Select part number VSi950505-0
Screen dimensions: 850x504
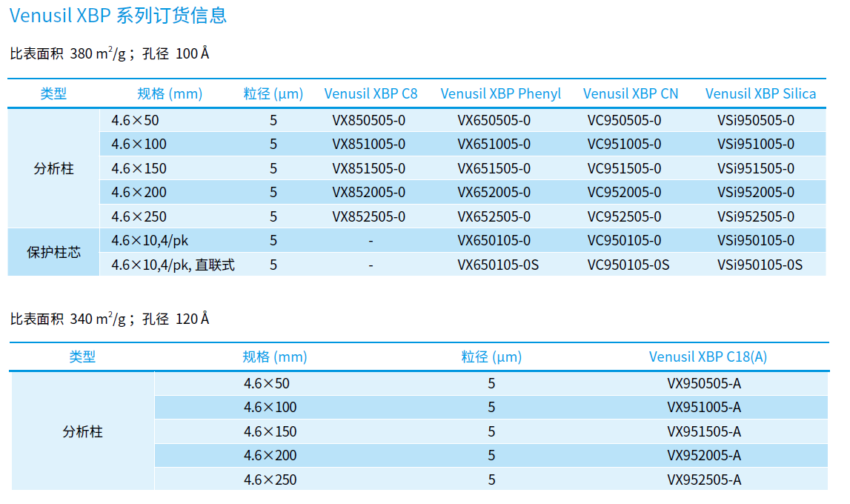[756, 120]
